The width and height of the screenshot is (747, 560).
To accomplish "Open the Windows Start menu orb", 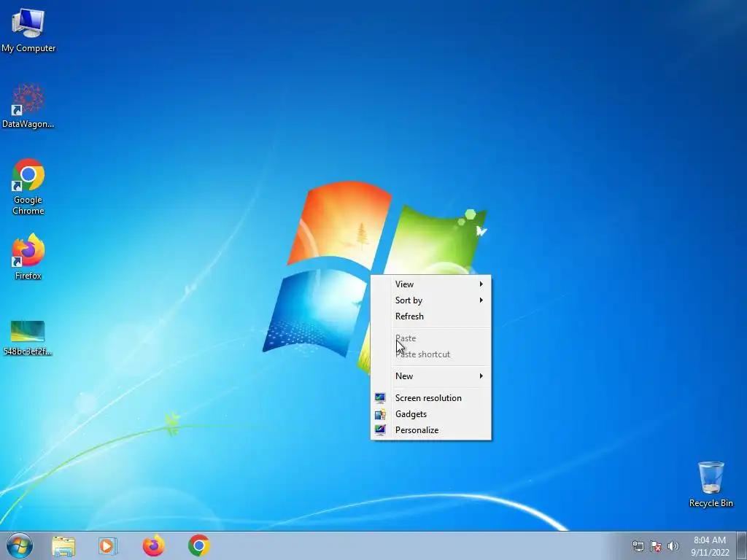I will tap(20, 545).
